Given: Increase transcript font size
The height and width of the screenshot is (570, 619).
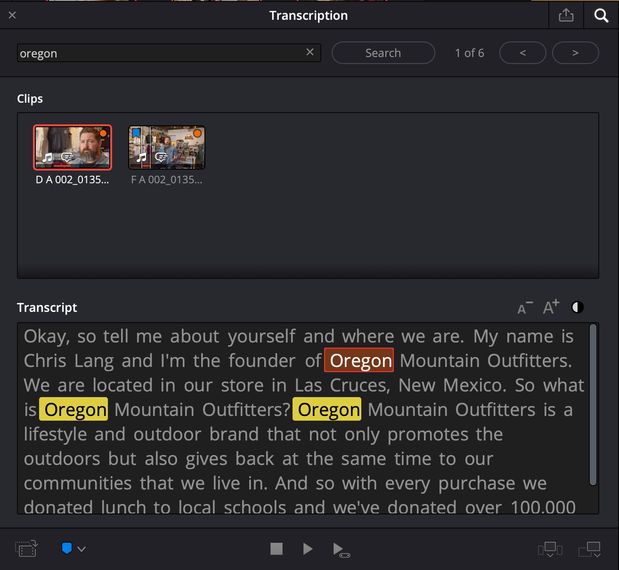Looking at the screenshot, I should click(551, 307).
